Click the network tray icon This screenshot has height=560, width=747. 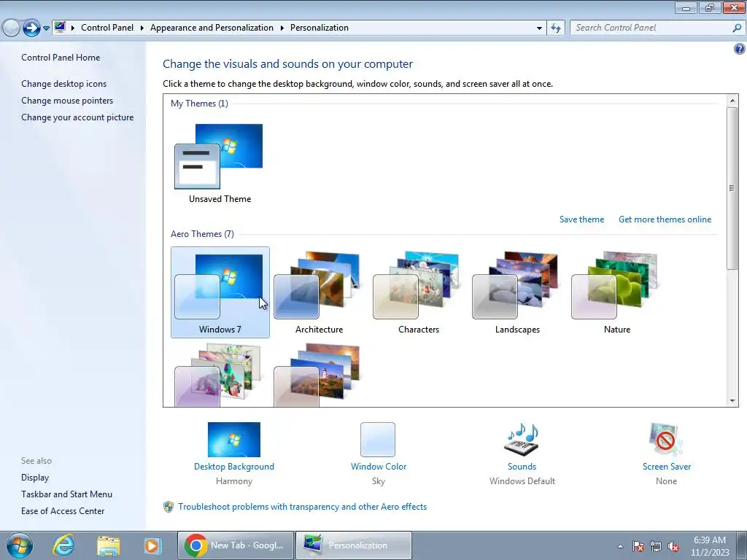point(656,546)
